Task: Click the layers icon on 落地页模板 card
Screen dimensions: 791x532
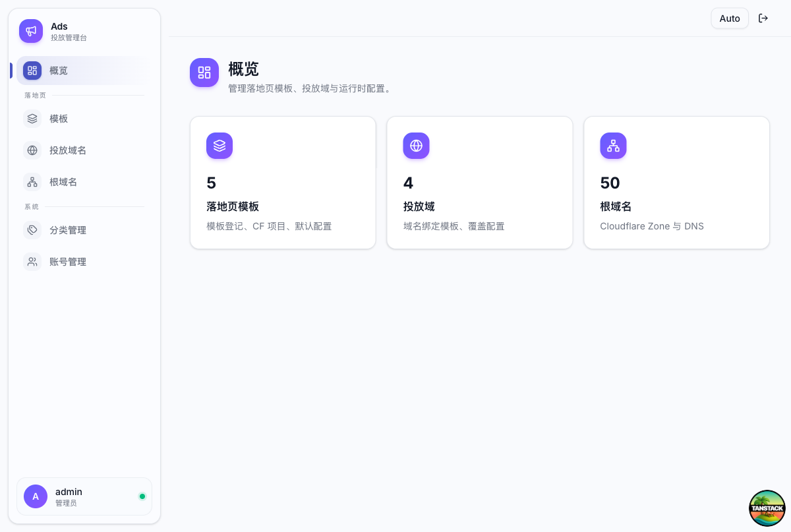Action: tap(220, 146)
